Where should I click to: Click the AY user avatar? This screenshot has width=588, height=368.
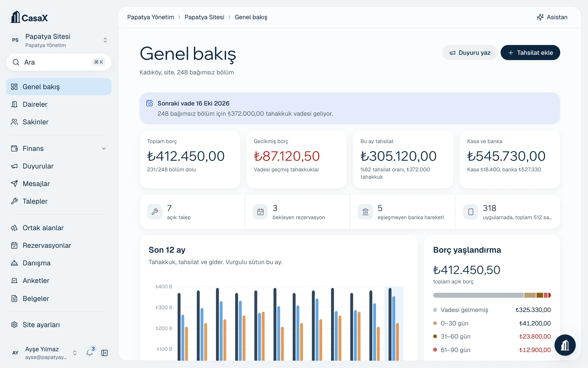[x=15, y=353]
